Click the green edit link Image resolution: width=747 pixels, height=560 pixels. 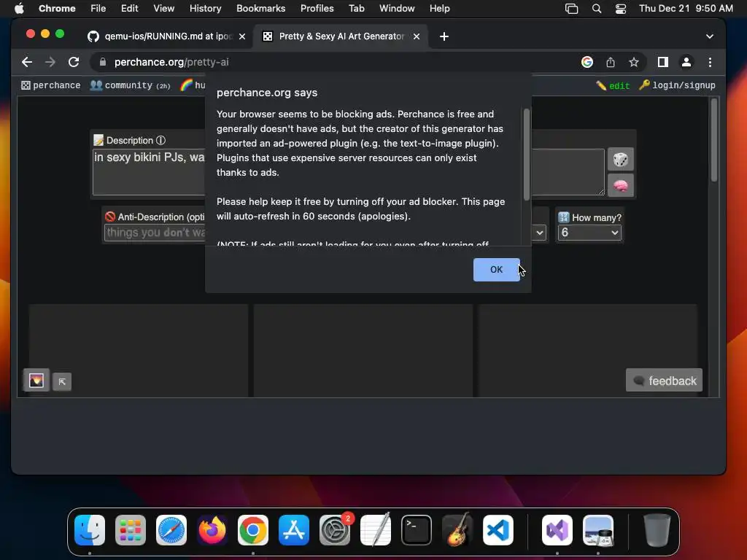click(x=613, y=86)
